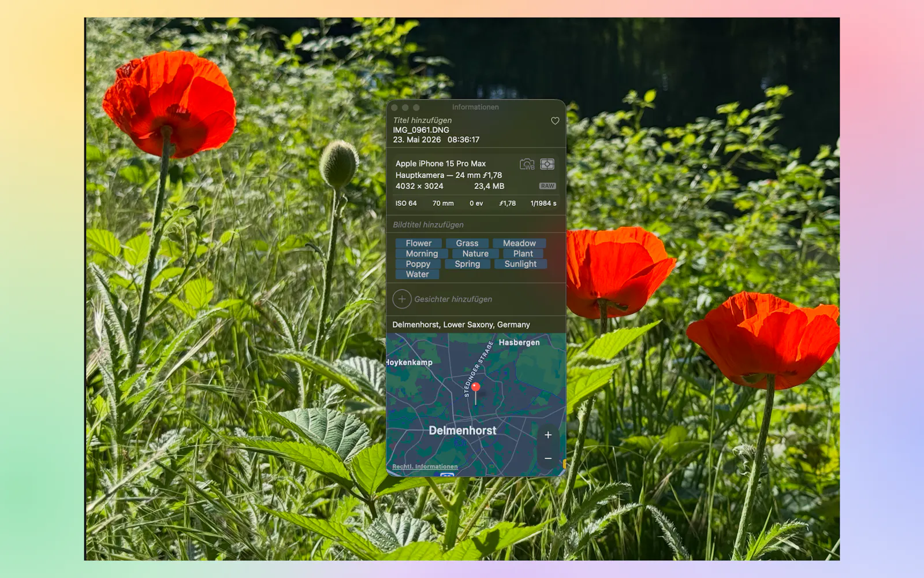The height and width of the screenshot is (578, 924).
Task: Open the 'Rechtl. Informationen' link
Action: click(425, 466)
